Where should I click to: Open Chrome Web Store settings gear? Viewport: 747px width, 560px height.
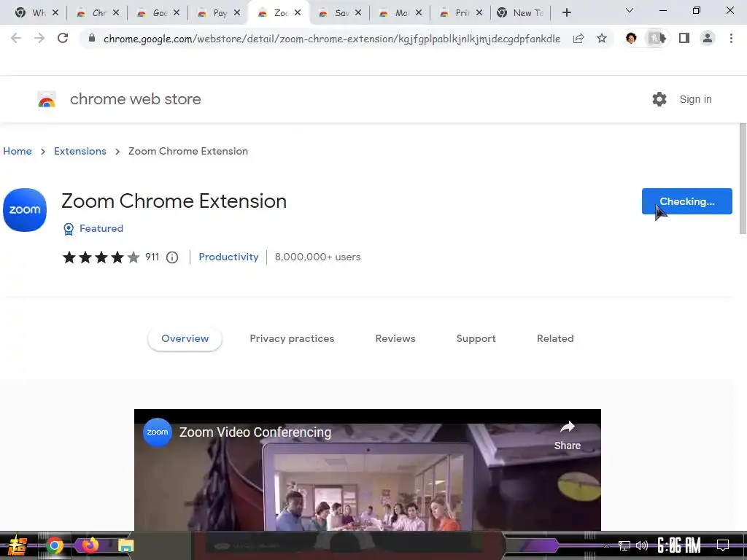click(x=659, y=99)
